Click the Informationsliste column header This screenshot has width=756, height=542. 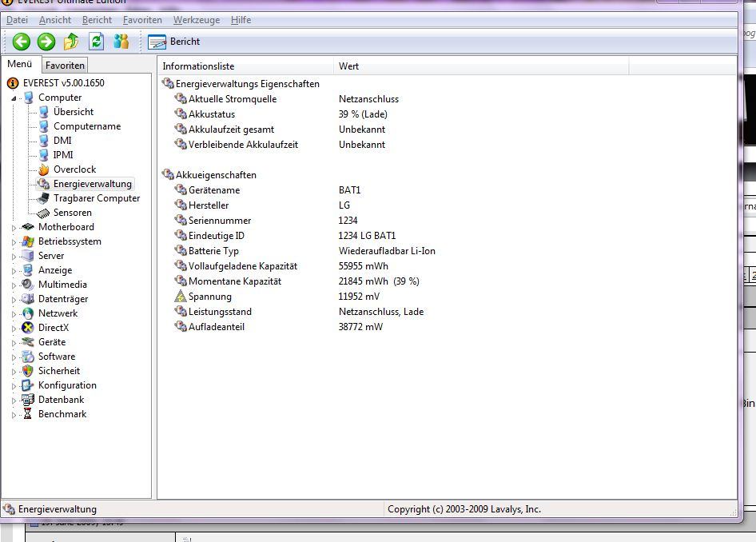pos(245,66)
